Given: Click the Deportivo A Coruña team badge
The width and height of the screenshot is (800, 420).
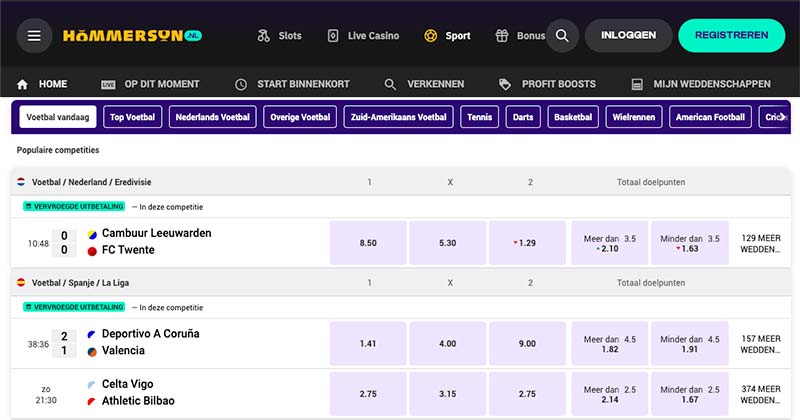Looking at the screenshot, I should pos(92,335).
